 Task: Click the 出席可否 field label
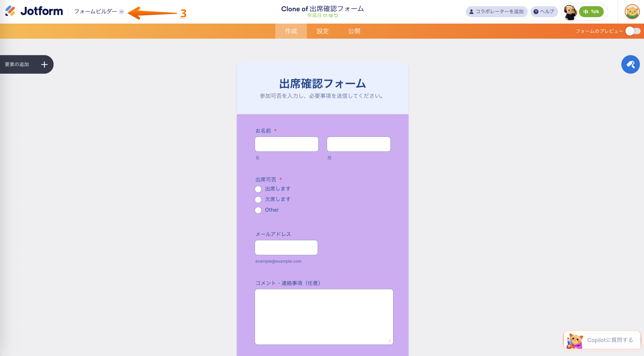click(x=266, y=180)
